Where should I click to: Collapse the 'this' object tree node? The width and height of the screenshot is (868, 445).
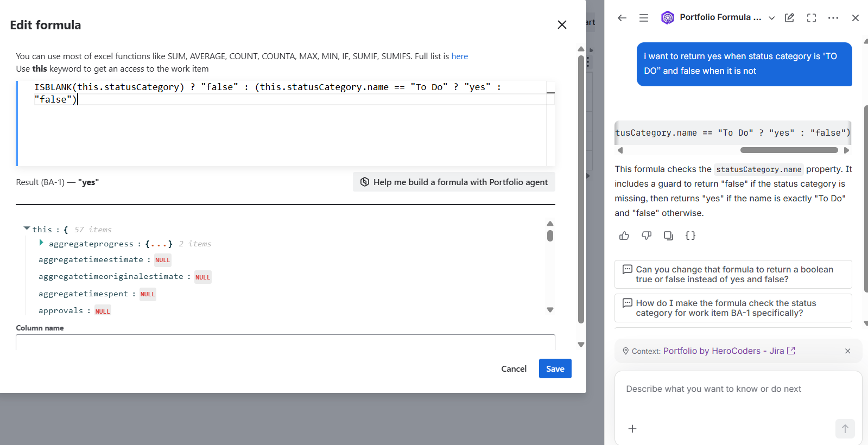click(27, 228)
